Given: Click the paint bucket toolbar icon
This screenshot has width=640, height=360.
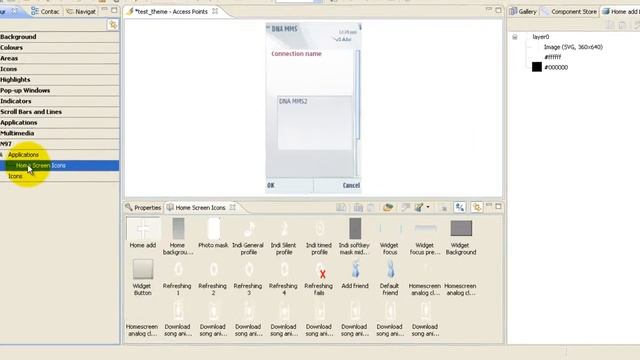Looking at the screenshot, I should pyautogui.click(x=388, y=207).
